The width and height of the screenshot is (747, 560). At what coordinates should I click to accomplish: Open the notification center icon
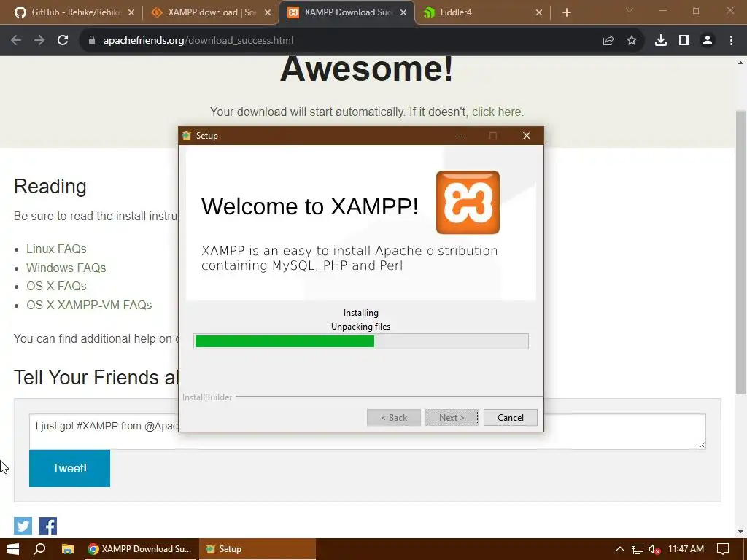[x=723, y=549]
